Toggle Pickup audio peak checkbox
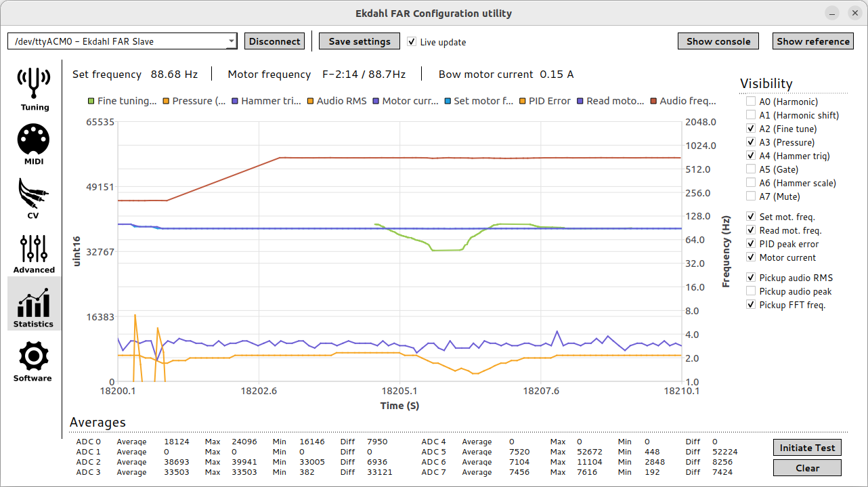 pyautogui.click(x=751, y=291)
